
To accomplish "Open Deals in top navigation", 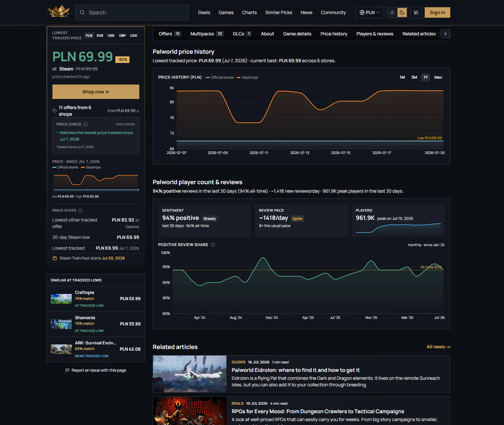I will (204, 12).
